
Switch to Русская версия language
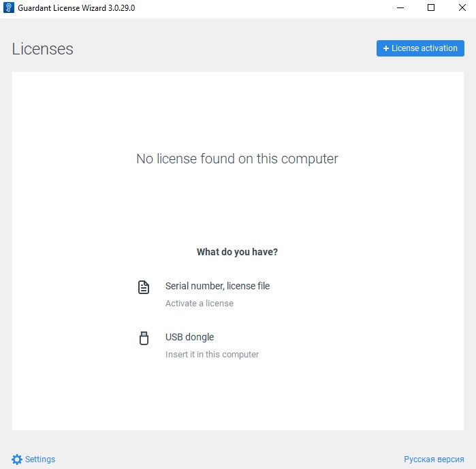434,459
